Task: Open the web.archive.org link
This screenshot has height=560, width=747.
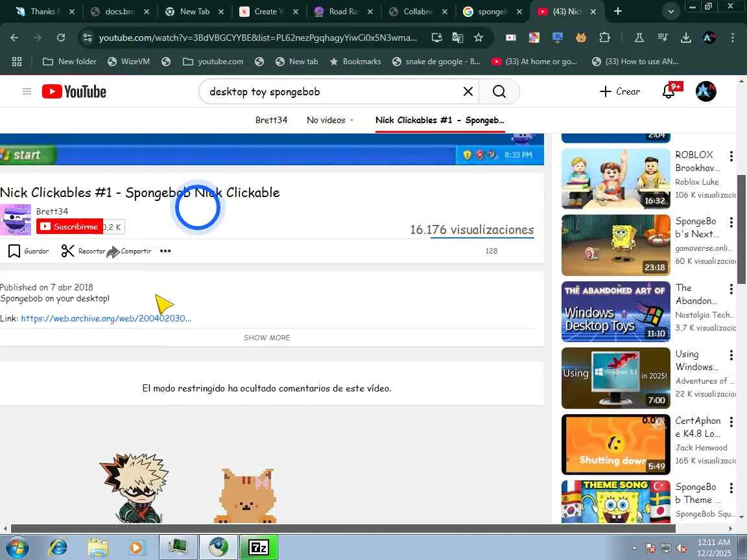Action: pyautogui.click(x=106, y=318)
